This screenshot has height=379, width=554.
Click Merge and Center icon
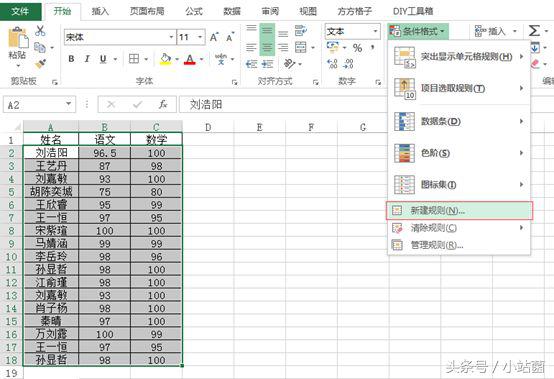(x=301, y=47)
